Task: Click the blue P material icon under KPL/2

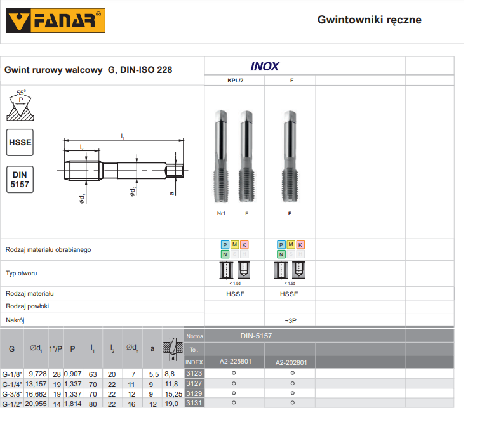Action: click(225, 245)
